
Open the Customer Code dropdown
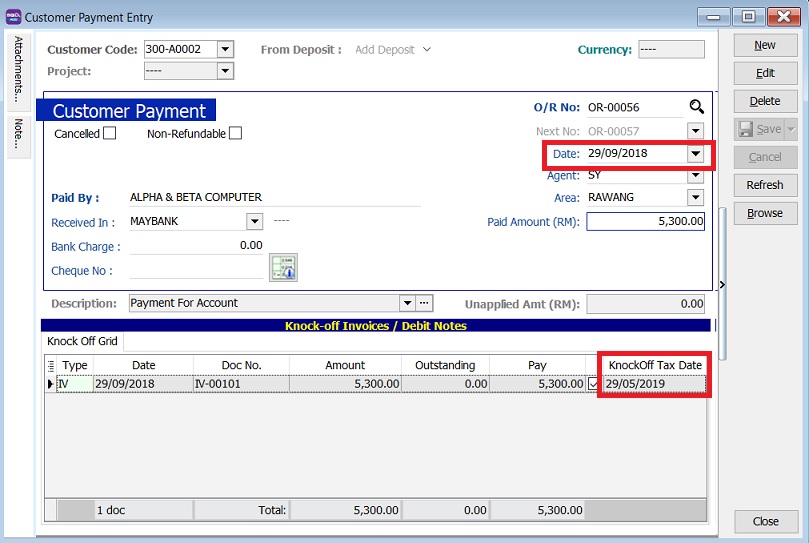(x=225, y=49)
